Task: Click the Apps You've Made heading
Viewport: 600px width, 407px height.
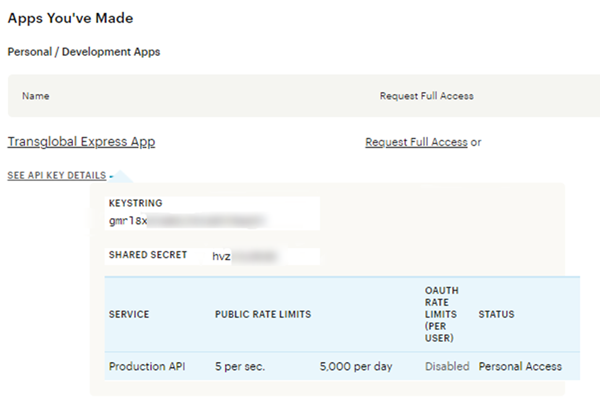Action: coord(70,18)
